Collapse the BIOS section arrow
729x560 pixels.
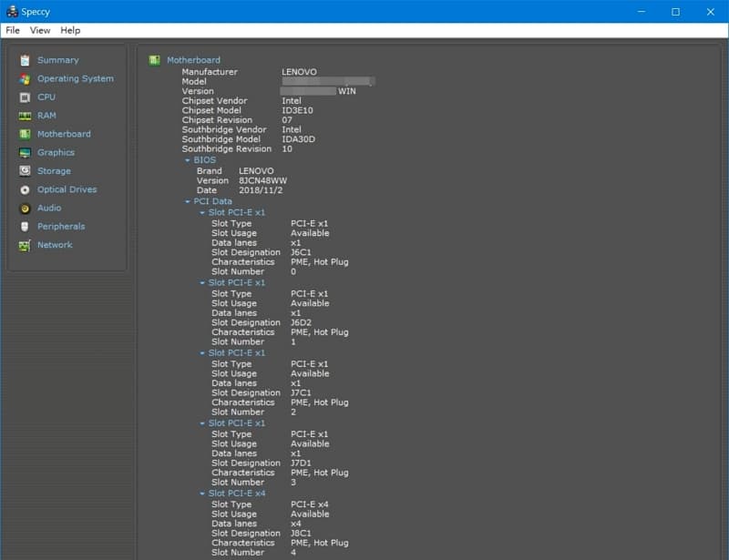188,160
